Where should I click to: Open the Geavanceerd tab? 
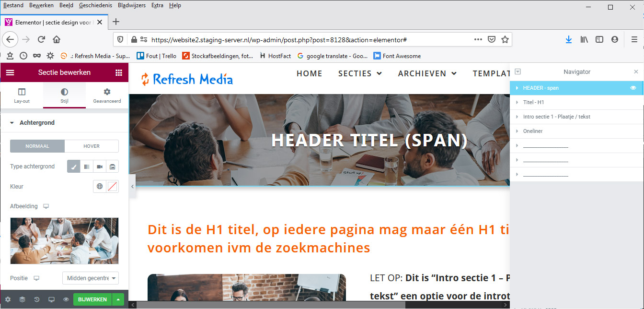[107, 95]
